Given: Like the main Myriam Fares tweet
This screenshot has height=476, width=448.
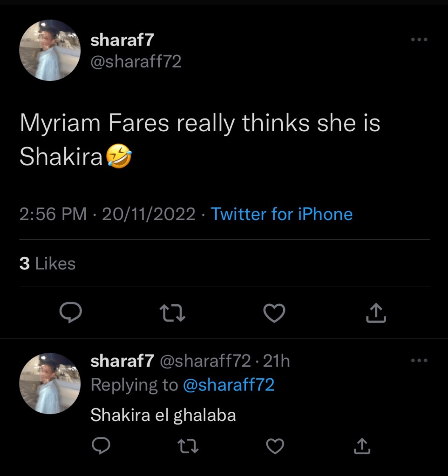Looking at the screenshot, I should 274,313.
